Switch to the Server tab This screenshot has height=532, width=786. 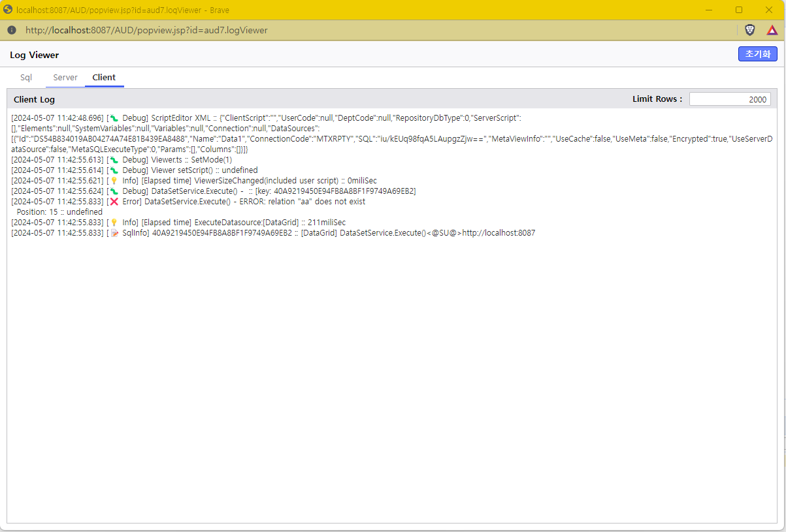[x=65, y=77]
